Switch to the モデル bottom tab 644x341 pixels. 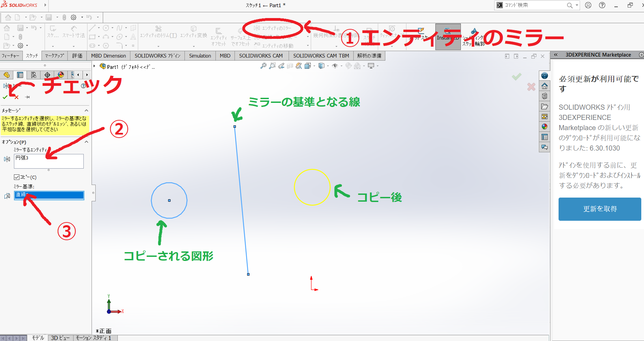[x=38, y=338]
